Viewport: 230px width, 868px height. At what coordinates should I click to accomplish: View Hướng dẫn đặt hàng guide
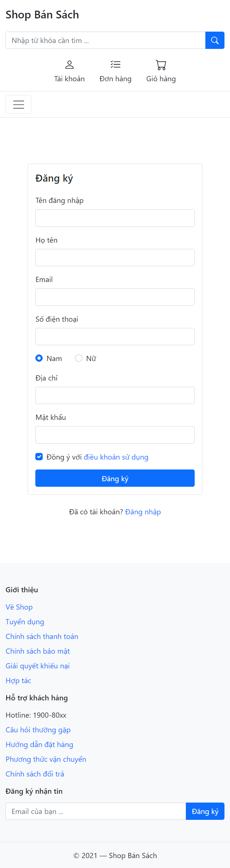[39, 744]
